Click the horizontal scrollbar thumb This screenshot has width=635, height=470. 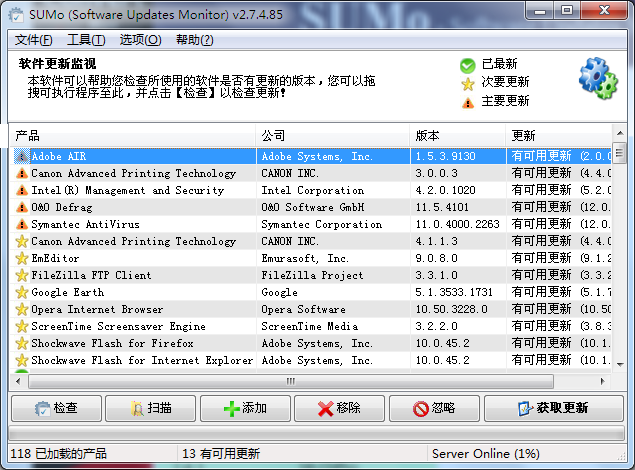pos(291,381)
